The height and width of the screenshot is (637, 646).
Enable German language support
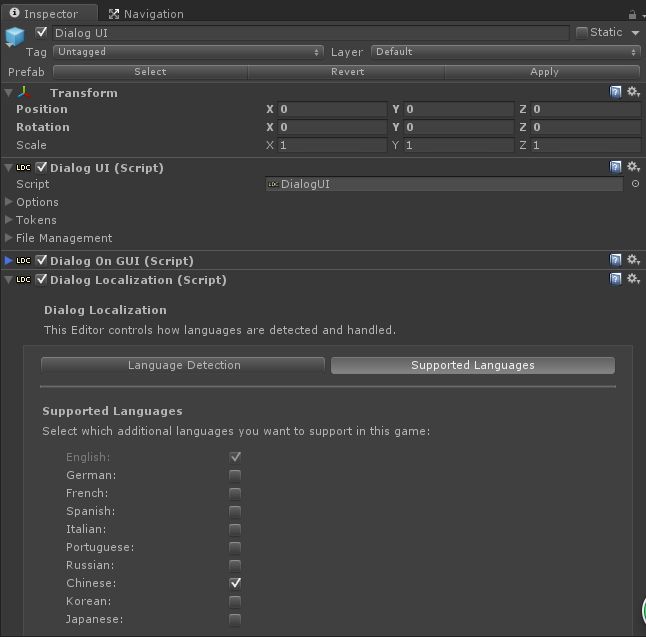coord(235,475)
